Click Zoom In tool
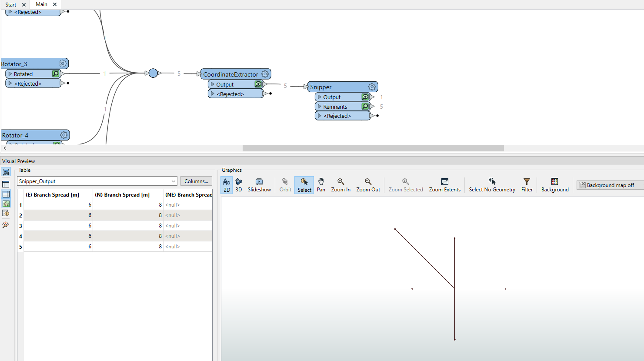644x361 pixels. (x=340, y=185)
